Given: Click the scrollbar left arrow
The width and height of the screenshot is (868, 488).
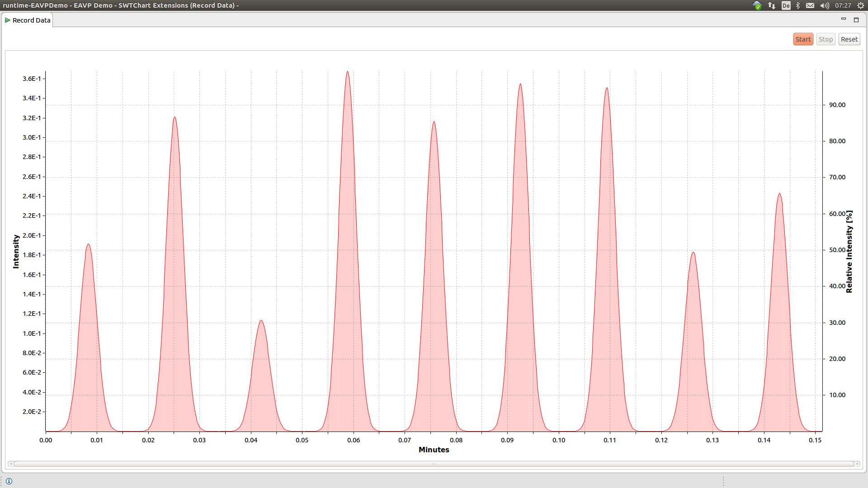Looking at the screenshot, I should coord(10,464).
